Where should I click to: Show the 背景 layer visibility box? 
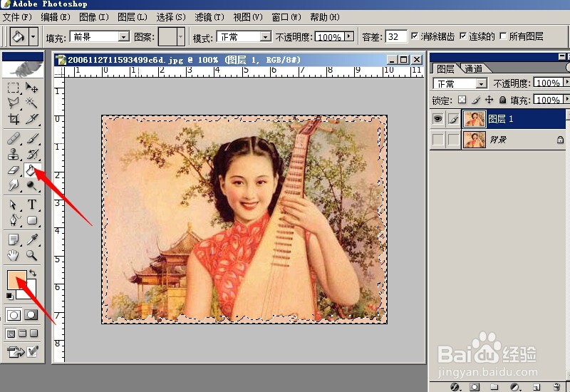[x=438, y=139]
